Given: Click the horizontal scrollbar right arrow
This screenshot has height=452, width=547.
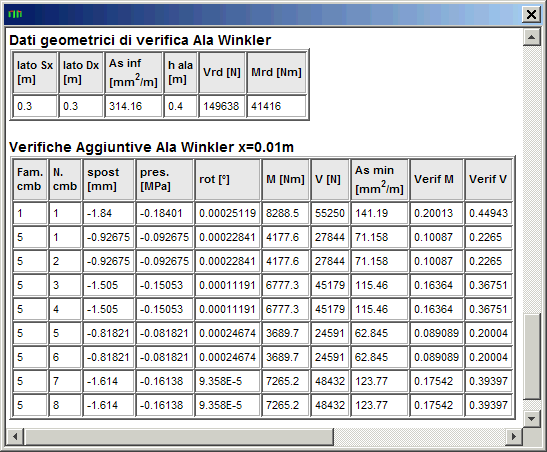Looking at the screenshot, I should [x=514, y=436].
